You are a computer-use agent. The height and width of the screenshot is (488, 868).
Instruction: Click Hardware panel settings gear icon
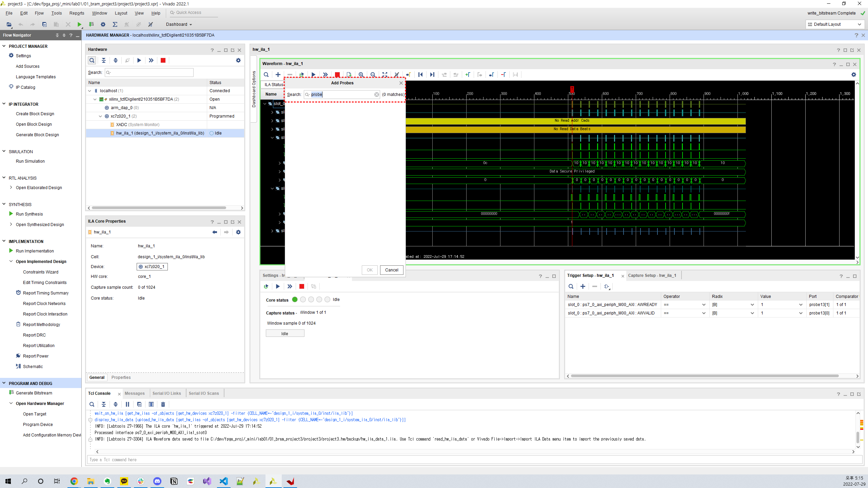[x=238, y=60]
